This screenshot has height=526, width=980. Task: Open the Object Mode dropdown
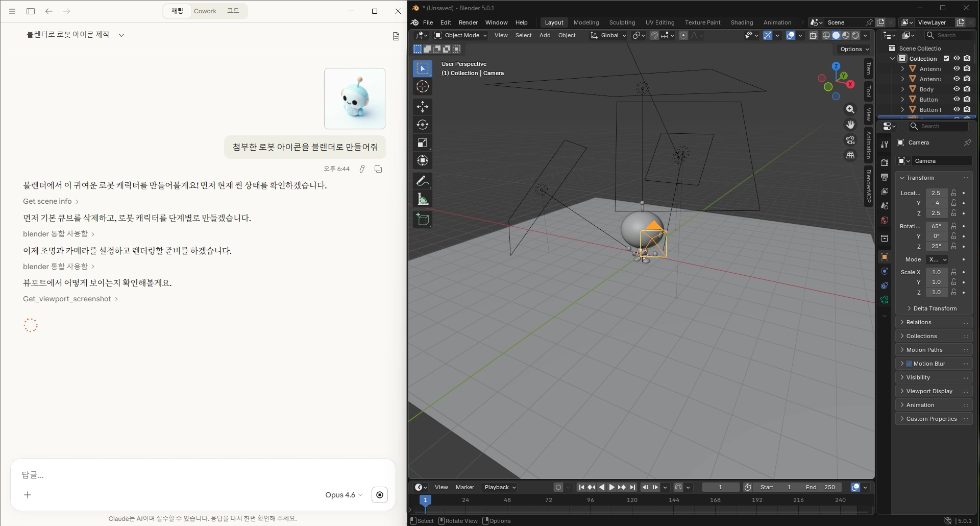460,35
